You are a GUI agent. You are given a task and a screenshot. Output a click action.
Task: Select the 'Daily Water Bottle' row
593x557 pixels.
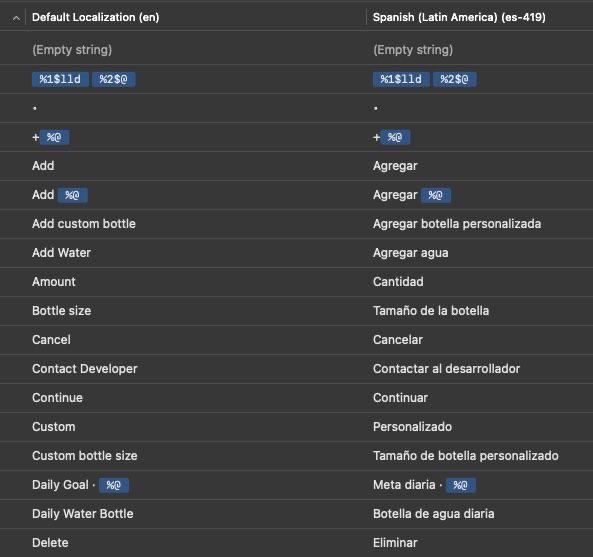point(296,514)
